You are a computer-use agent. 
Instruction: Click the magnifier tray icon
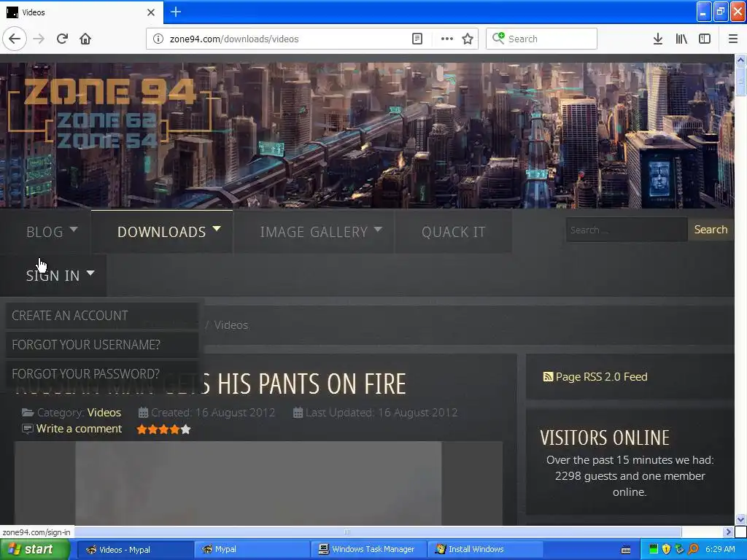(693, 550)
